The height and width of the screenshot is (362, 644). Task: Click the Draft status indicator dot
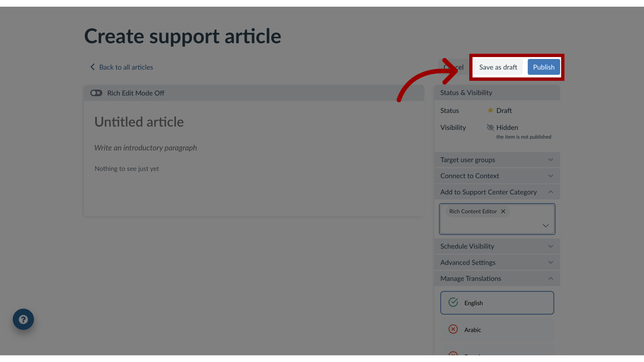click(x=490, y=111)
